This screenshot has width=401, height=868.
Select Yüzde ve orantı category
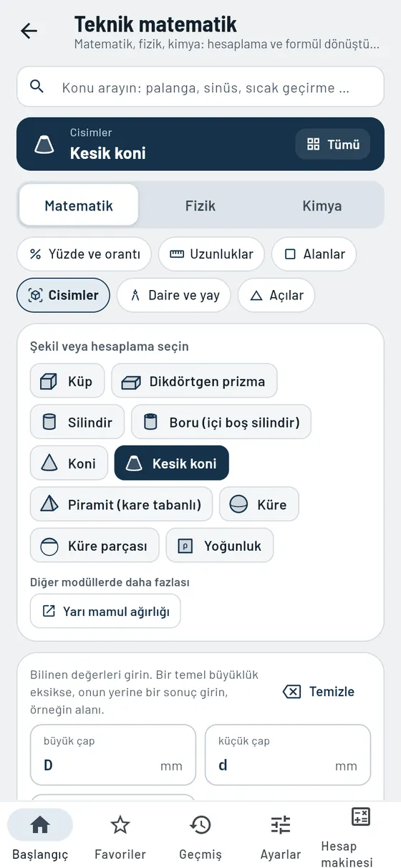click(84, 254)
